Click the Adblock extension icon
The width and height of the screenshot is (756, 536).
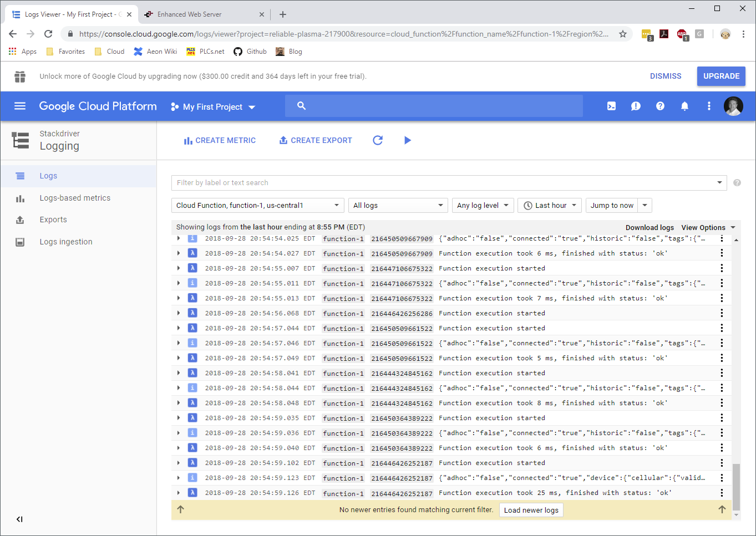682,34
